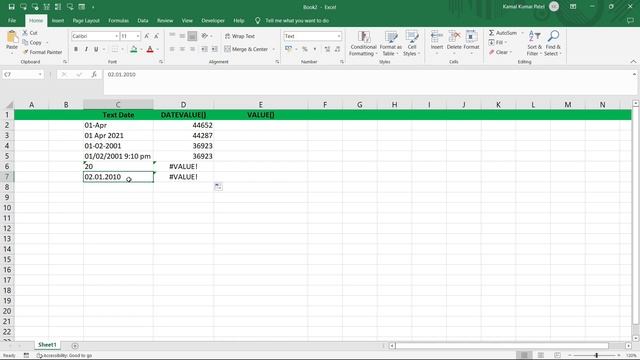The height and width of the screenshot is (360, 640).
Task: Decrease the indent level
Action: tap(204, 49)
